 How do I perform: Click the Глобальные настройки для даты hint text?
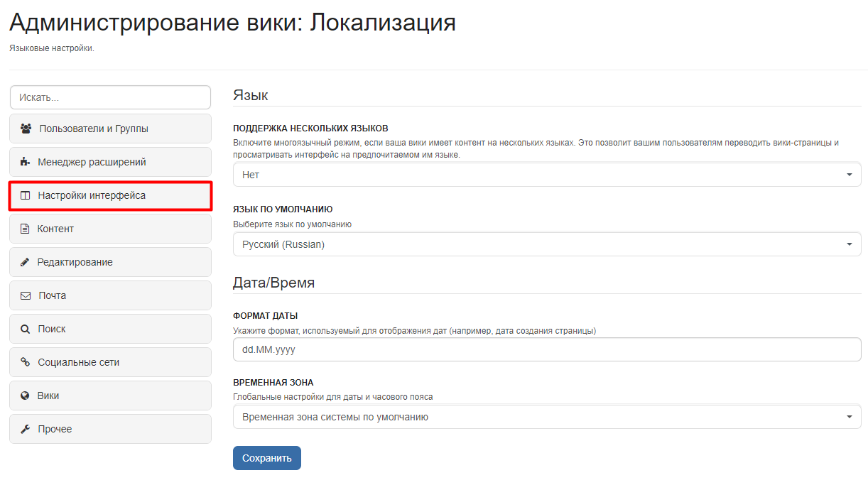(333, 397)
